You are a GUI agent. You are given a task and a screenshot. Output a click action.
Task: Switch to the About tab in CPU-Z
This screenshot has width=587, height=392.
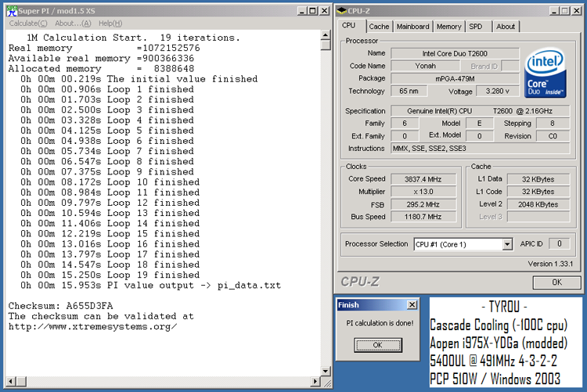coord(506,27)
